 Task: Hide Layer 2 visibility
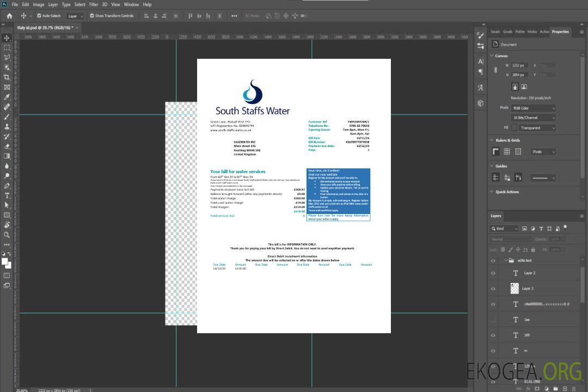tap(493, 273)
